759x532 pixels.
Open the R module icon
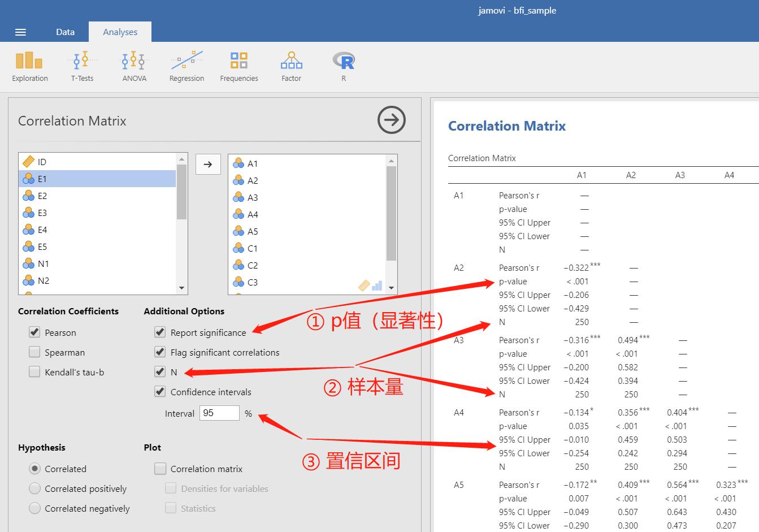[344, 66]
